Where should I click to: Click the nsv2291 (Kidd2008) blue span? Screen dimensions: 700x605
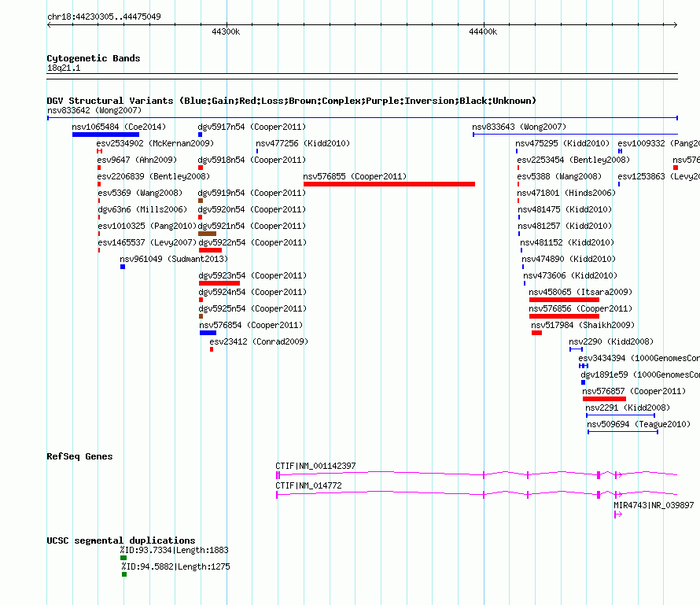[621, 415]
